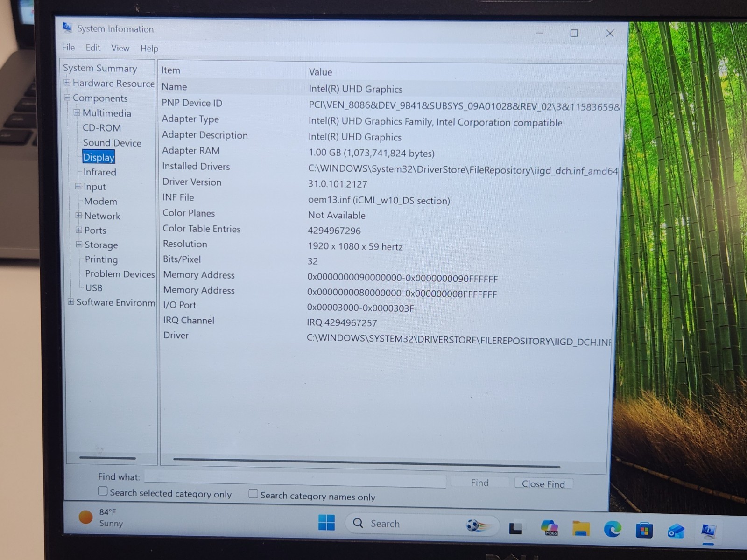This screenshot has width=747, height=560.
Task: Select Printing in the tree
Action: (101, 259)
